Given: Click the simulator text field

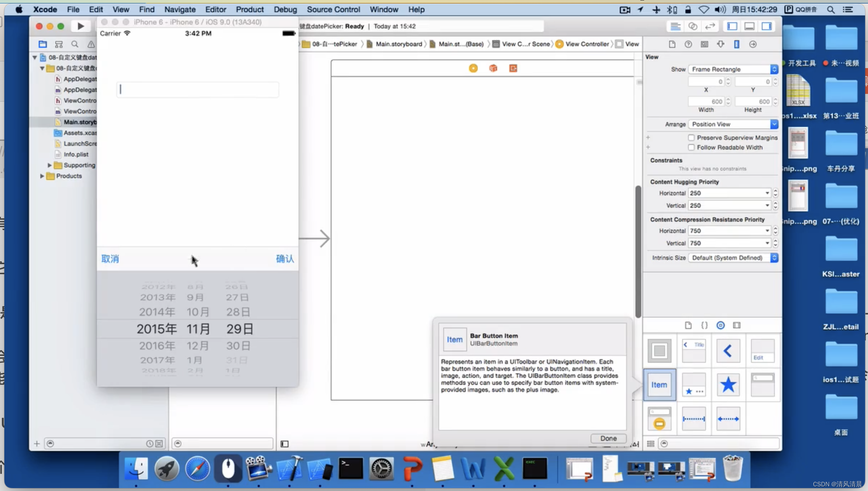Looking at the screenshot, I should point(198,90).
